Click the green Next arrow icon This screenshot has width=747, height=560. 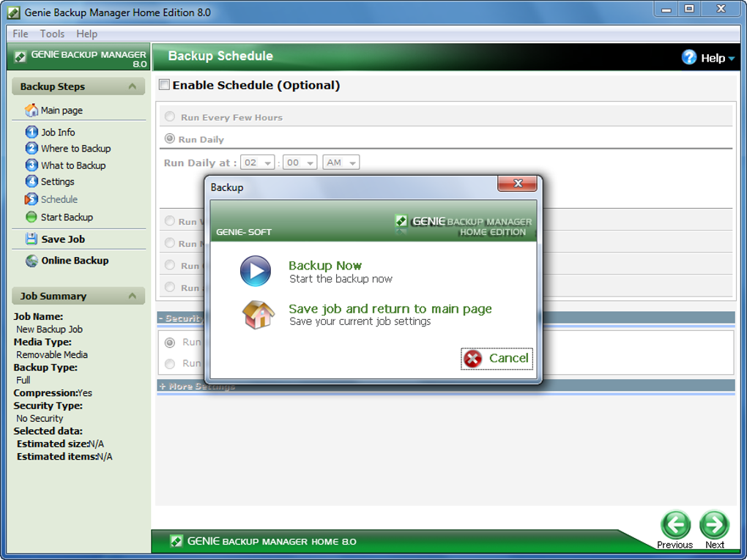click(714, 524)
